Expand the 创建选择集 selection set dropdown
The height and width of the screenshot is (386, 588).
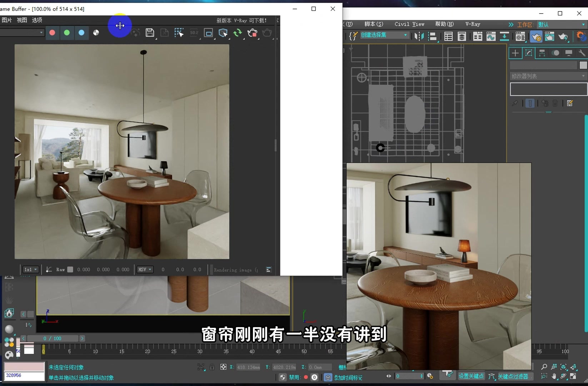[406, 35]
